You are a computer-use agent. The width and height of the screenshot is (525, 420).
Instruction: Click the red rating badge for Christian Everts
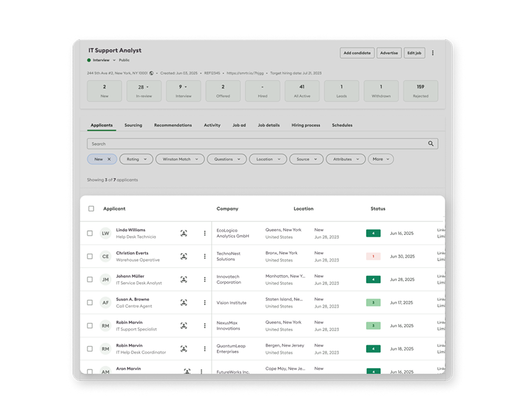click(373, 257)
